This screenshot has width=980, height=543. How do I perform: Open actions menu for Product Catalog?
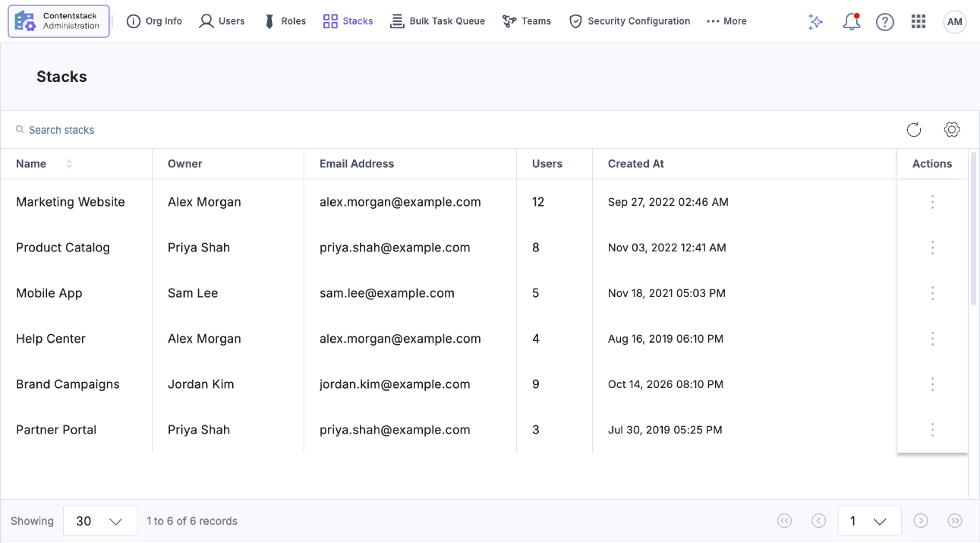click(x=932, y=247)
